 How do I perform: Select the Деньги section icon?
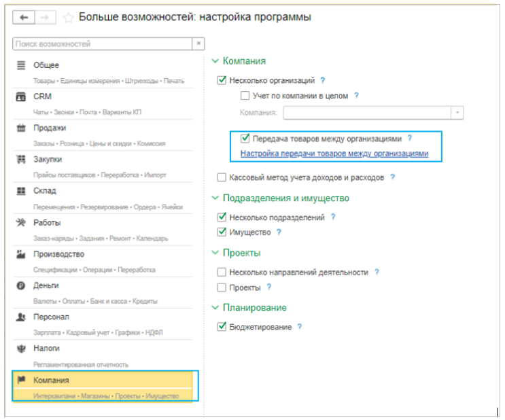pyautogui.click(x=20, y=286)
